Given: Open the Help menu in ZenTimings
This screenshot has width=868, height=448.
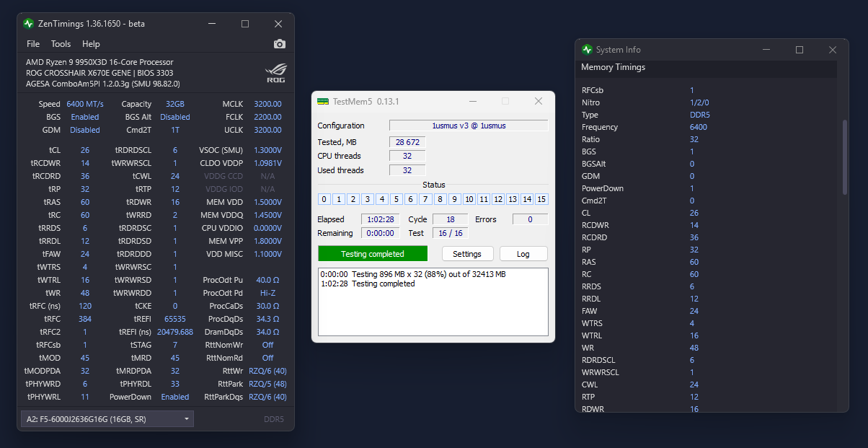Looking at the screenshot, I should pos(91,44).
